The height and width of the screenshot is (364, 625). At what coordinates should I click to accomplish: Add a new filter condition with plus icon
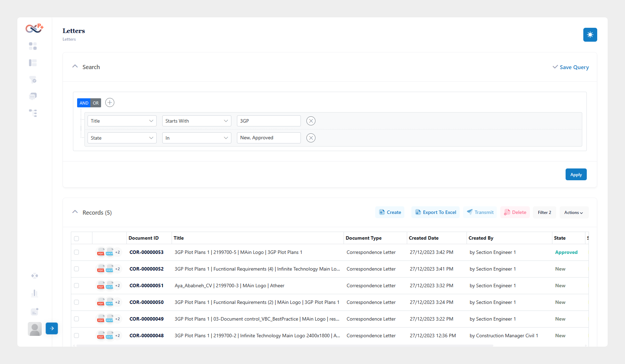point(110,102)
